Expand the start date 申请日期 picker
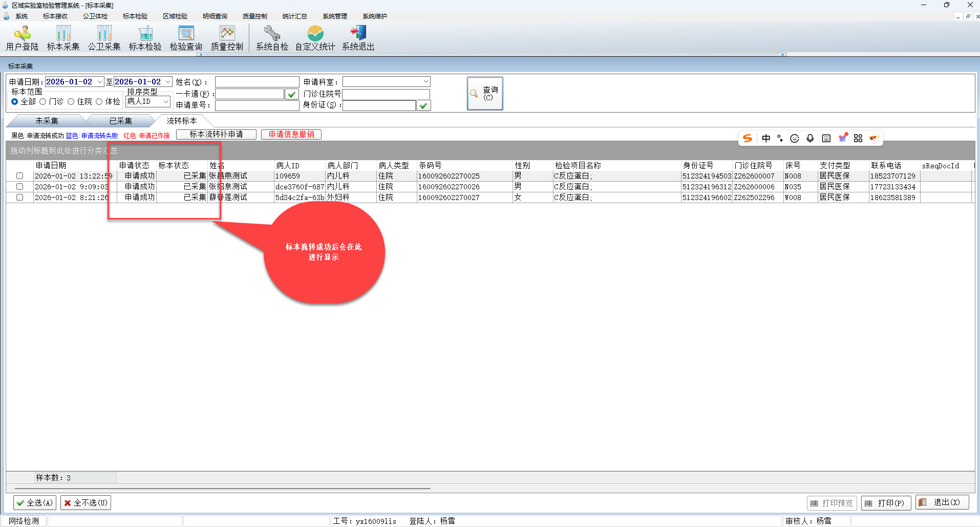The width and height of the screenshot is (980, 527). tap(100, 82)
